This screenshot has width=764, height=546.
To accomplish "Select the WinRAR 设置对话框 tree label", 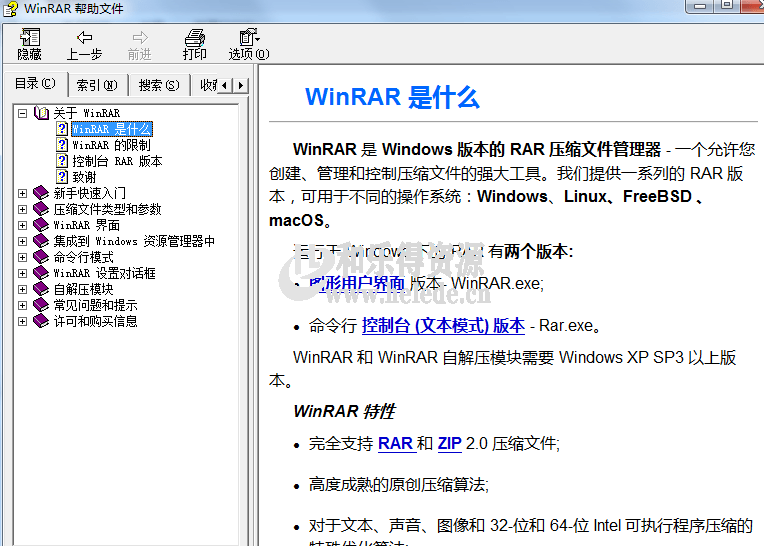I will (104, 273).
